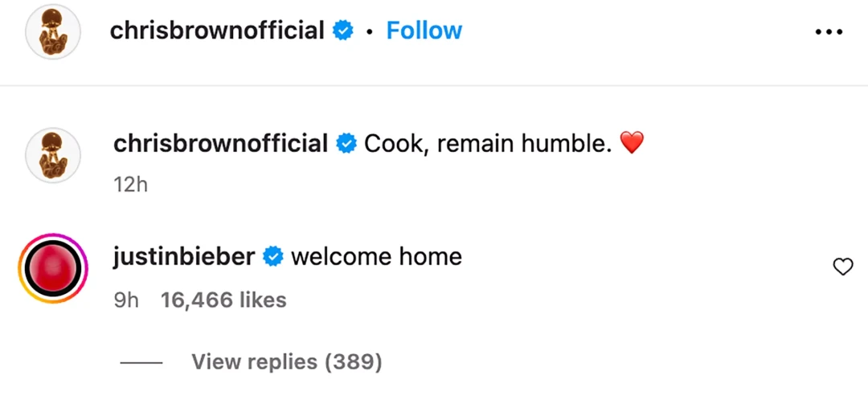This screenshot has height=408, width=868.
Task: Click the "Cook, remain humble." caption text
Action: pyautogui.click(x=488, y=144)
